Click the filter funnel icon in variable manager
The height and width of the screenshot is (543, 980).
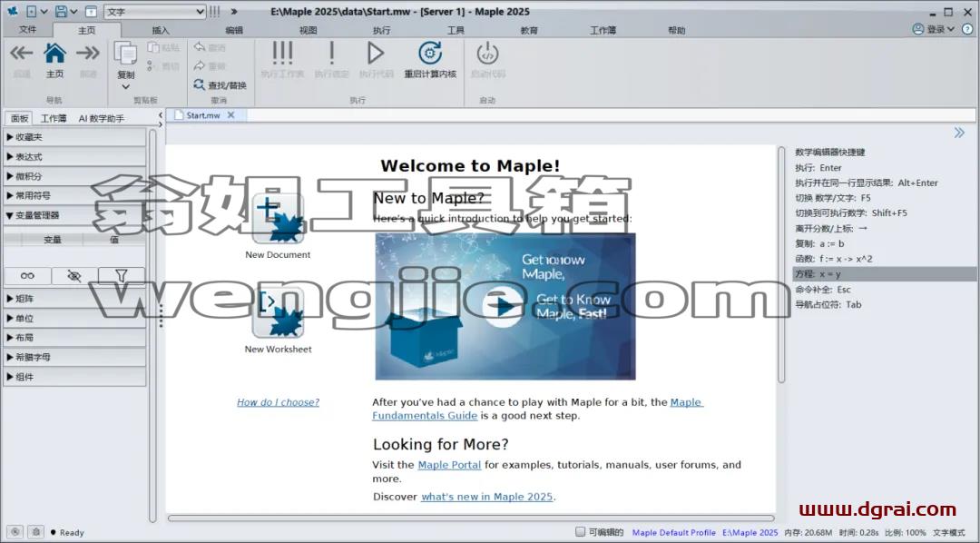(x=122, y=275)
